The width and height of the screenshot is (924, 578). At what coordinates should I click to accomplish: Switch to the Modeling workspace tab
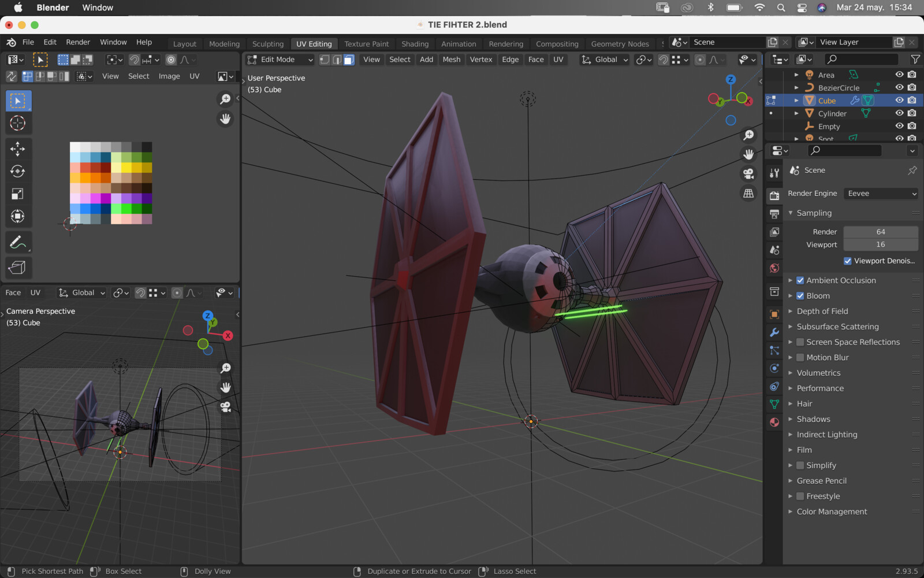coord(224,44)
